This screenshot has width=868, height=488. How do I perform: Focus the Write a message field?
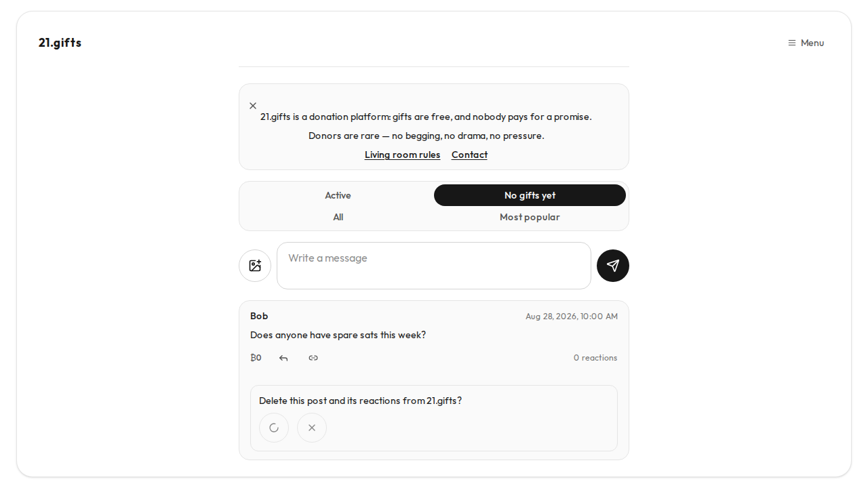(x=434, y=266)
